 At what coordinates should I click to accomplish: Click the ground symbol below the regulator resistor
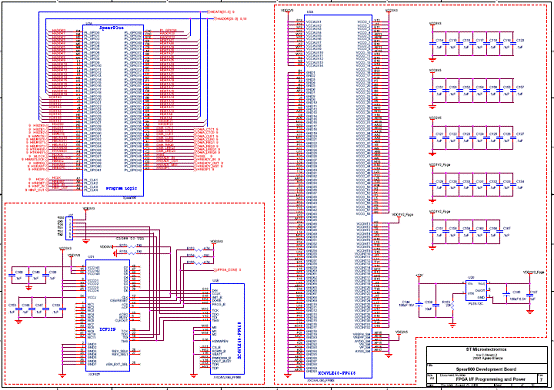(452, 325)
